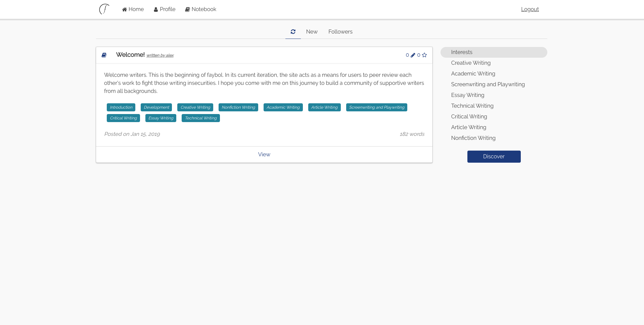Choose Technical Writing in Interests sidebar
Viewport: 644px width, 325px height.
472,106
